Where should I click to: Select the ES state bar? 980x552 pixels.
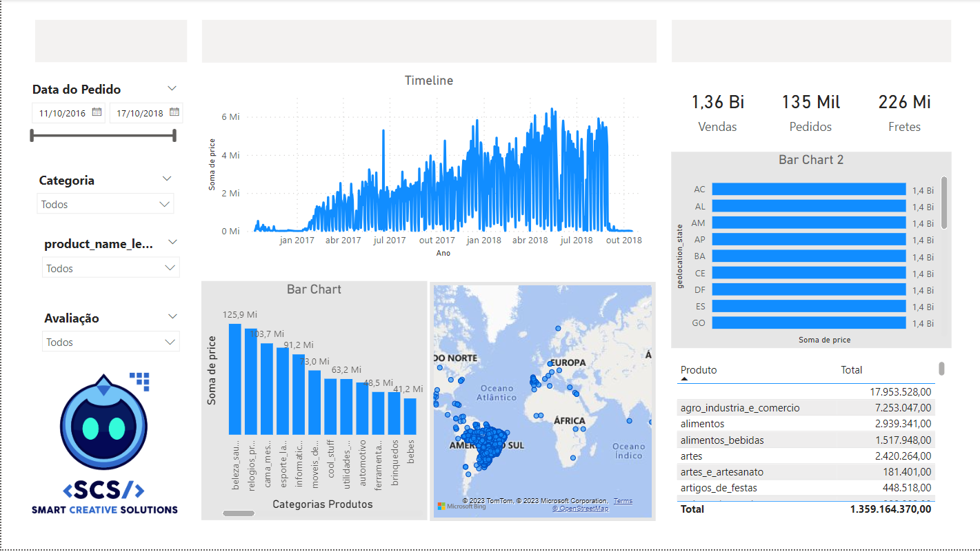[808, 306]
